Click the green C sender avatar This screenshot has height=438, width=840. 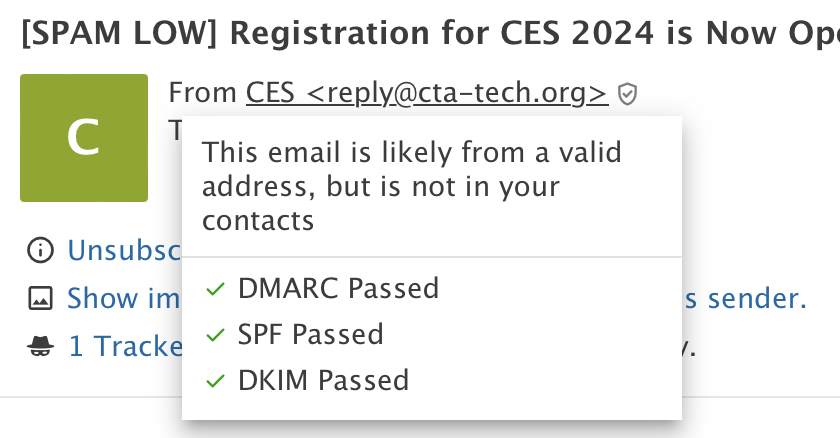coord(84,138)
